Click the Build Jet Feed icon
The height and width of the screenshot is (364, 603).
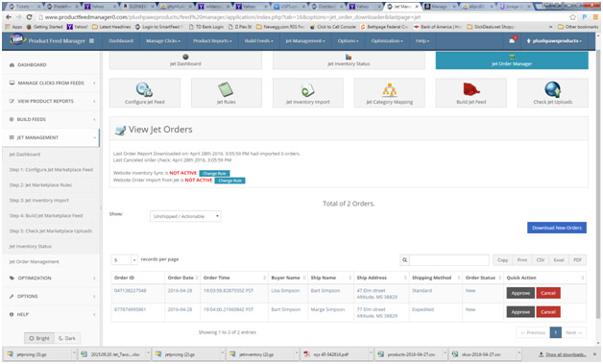470,89
